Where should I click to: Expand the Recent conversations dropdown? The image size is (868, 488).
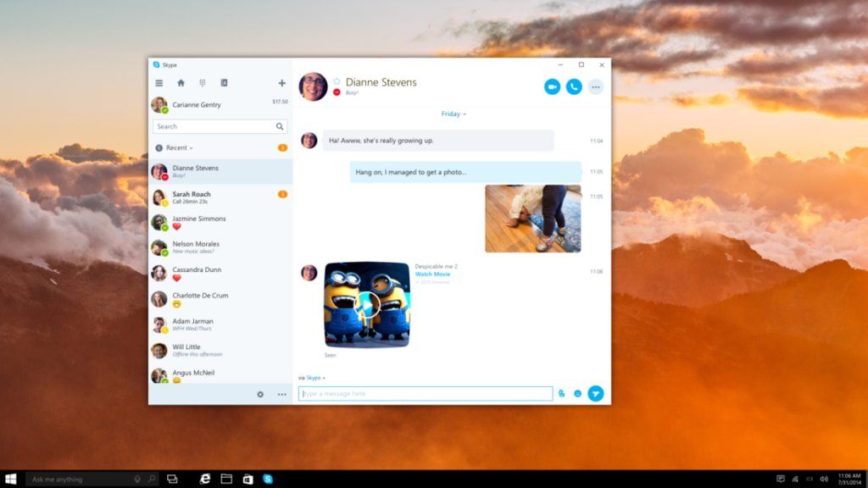tap(179, 148)
